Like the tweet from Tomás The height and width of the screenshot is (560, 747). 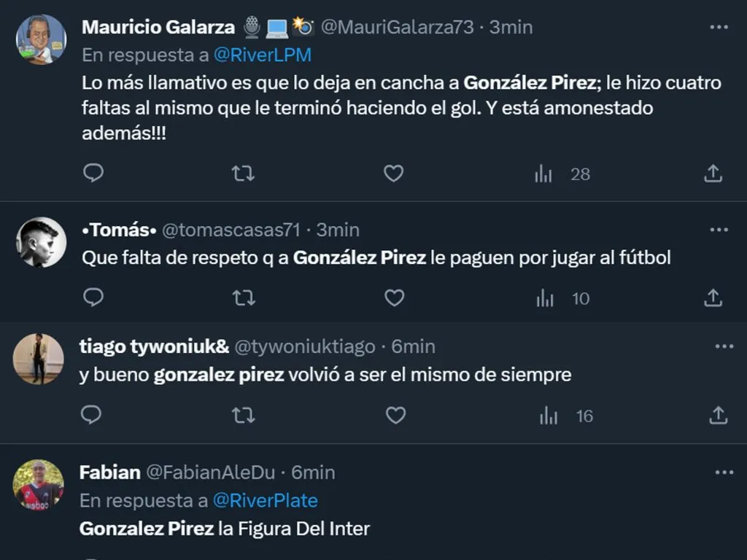click(x=395, y=298)
